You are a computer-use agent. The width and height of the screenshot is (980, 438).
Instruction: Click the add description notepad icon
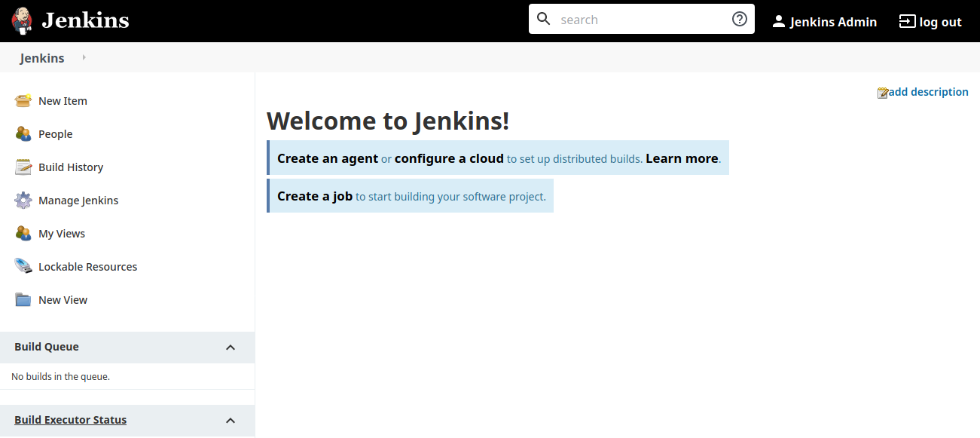click(x=883, y=93)
